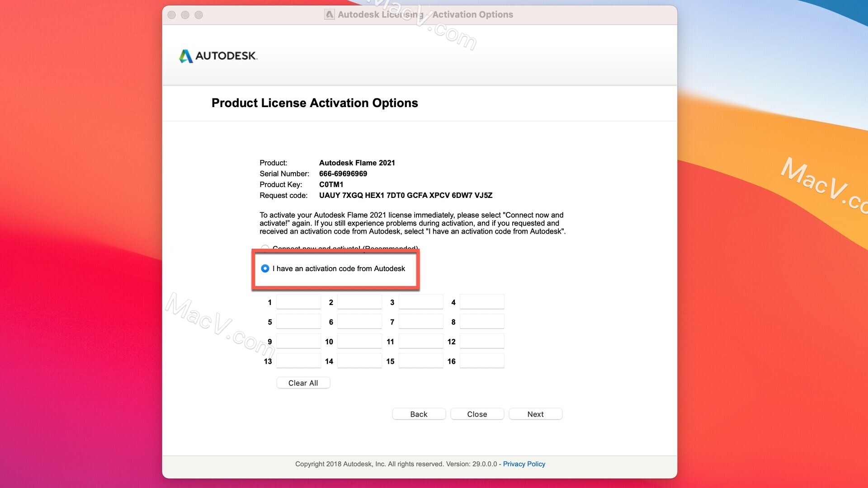Click the Back button
Viewport: 868px width, 488px height.
[419, 414]
